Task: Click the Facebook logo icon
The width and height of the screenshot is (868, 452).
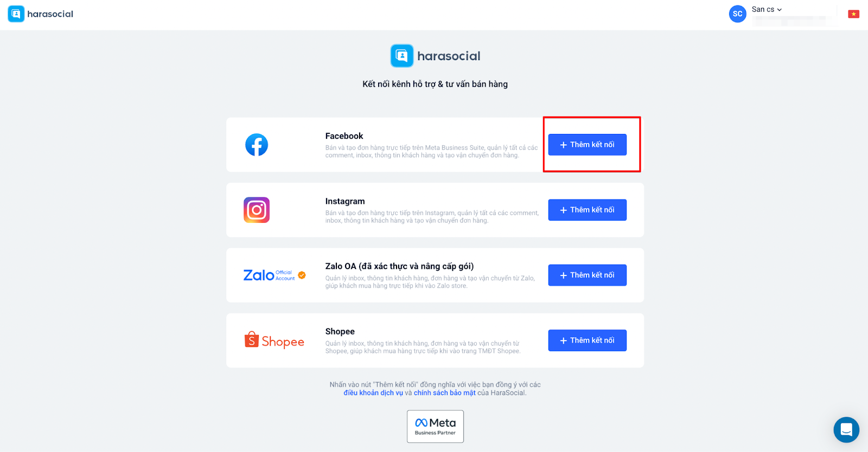Action: click(x=257, y=145)
